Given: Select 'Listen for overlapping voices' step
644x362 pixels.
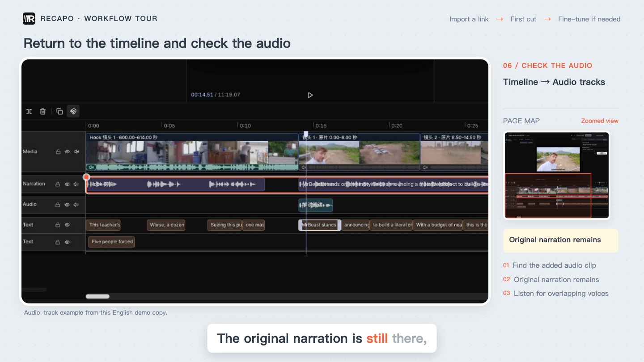Looking at the screenshot, I should pyautogui.click(x=561, y=294).
